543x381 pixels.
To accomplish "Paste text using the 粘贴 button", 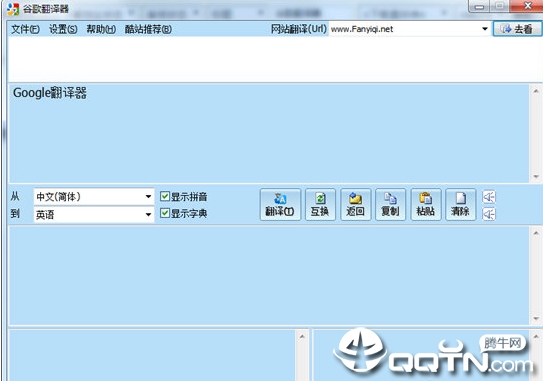I will 426,204.
